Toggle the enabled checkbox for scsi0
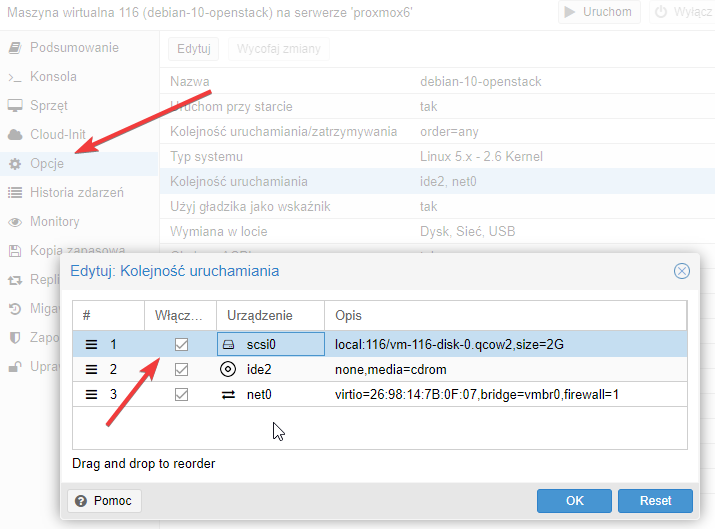The width and height of the screenshot is (715, 529). 181,345
